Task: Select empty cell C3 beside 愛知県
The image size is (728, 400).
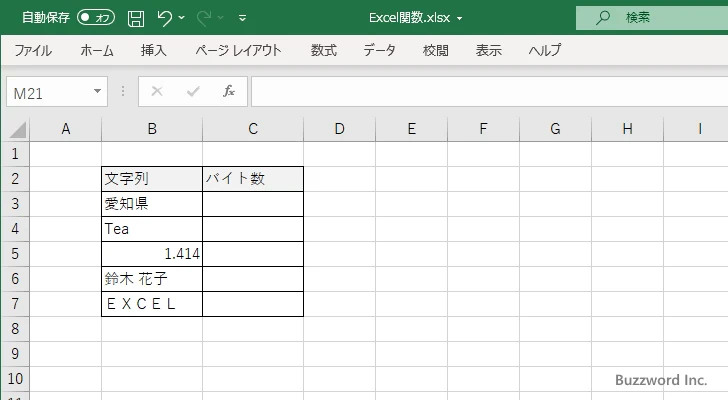Action: click(x=253, y=204)
